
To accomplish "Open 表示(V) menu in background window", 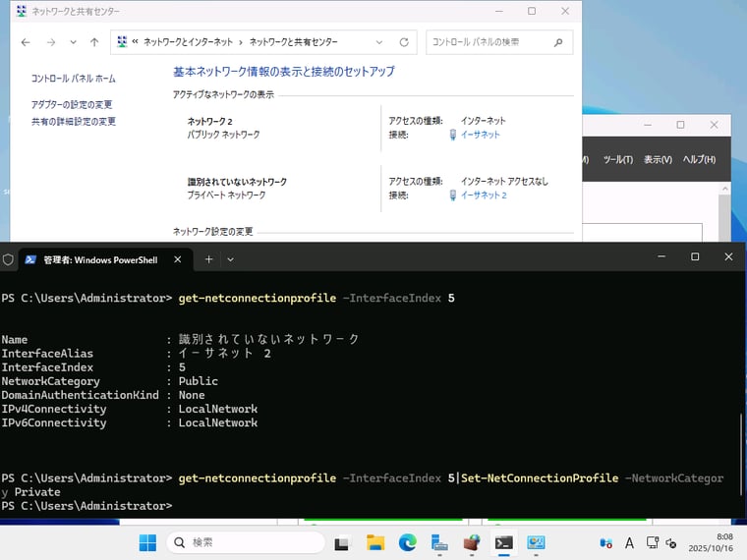I will (x=658, y=159).
